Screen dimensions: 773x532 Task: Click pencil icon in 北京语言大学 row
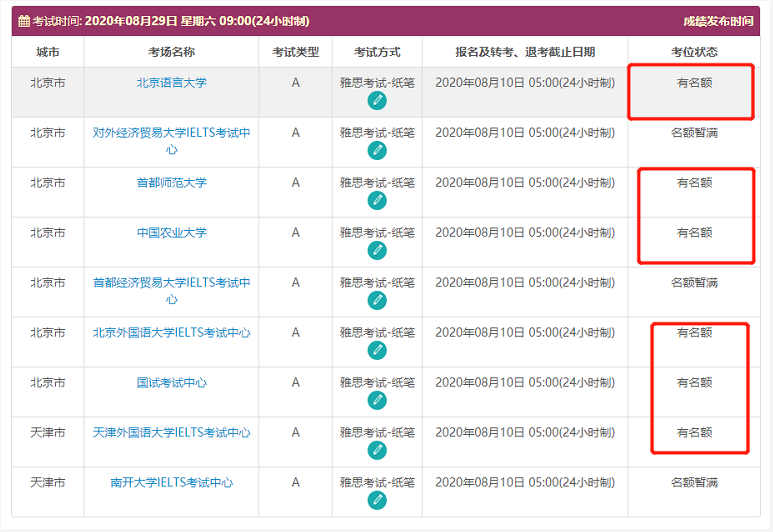coord(377,101)
